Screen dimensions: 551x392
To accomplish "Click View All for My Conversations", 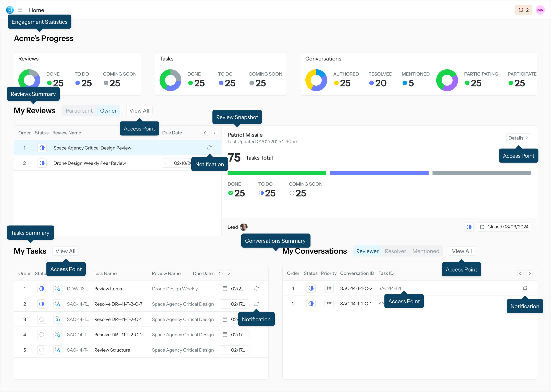I will tap(462, 251).
